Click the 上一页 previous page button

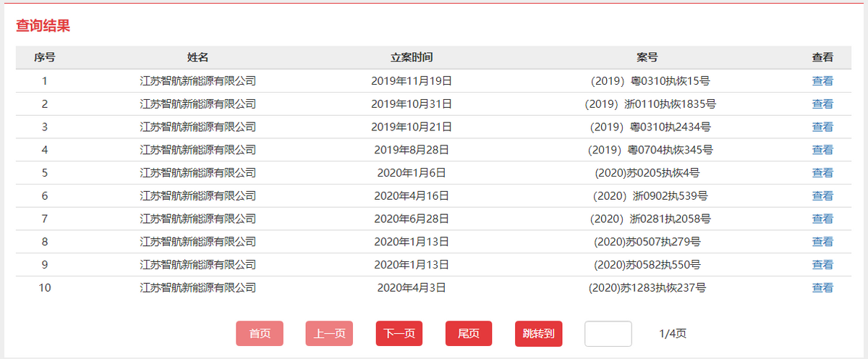(x=329, y=334)
